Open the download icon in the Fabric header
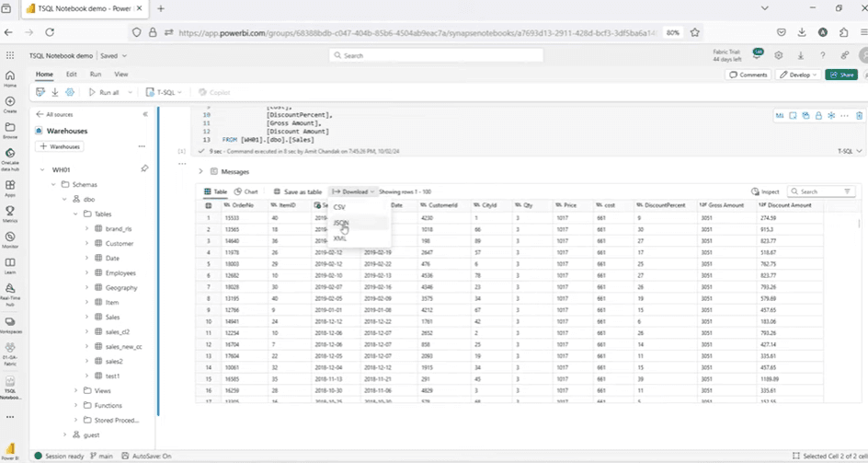The width and height of the screenshot is (868, 463). tap(801, 55)
